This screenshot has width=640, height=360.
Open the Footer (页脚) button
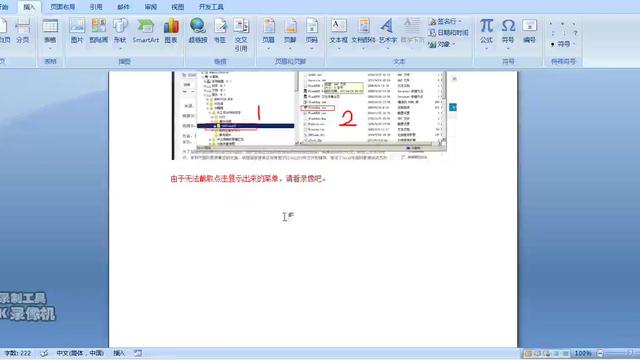coord(290,34)
